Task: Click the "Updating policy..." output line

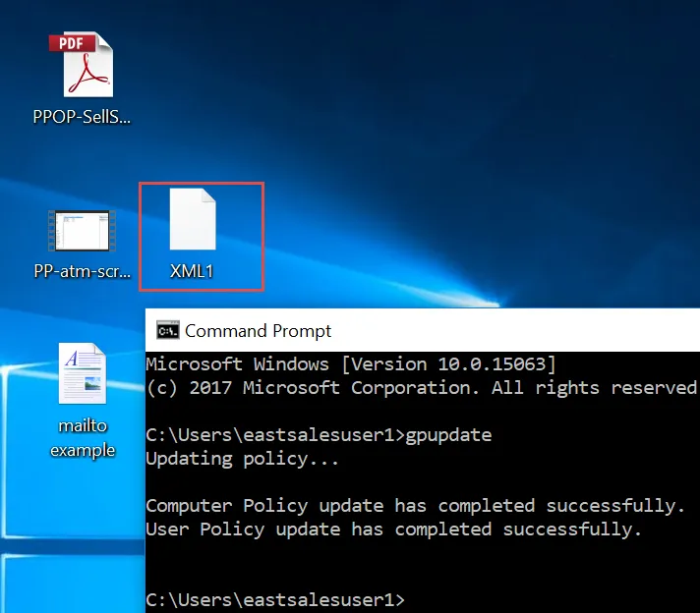Action: click(x=241, y=458)
